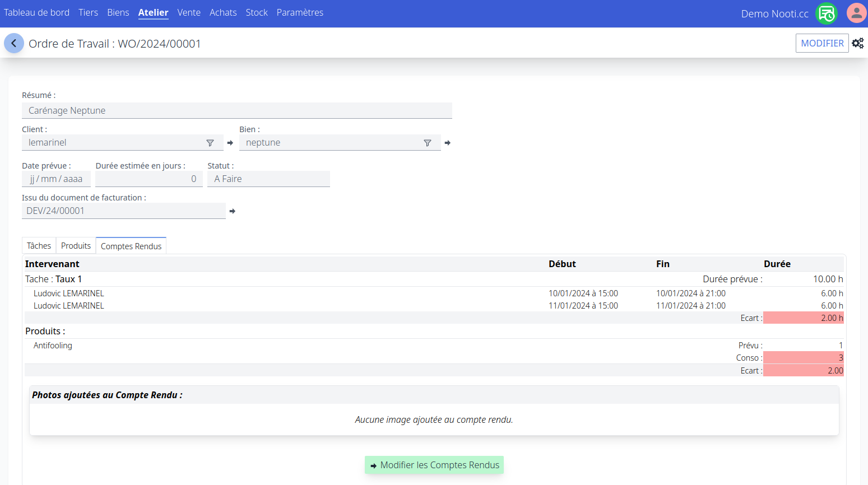
Task: Click the back arrow button
Action: [x=14, y=43]
